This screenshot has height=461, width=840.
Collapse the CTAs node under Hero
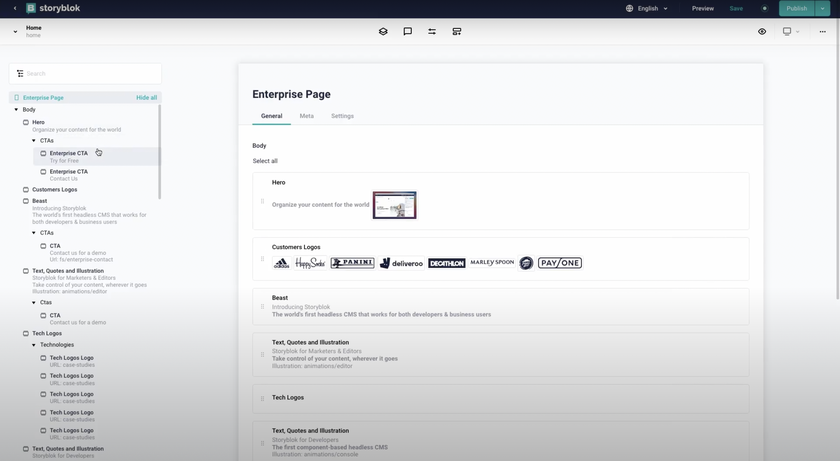34,140
